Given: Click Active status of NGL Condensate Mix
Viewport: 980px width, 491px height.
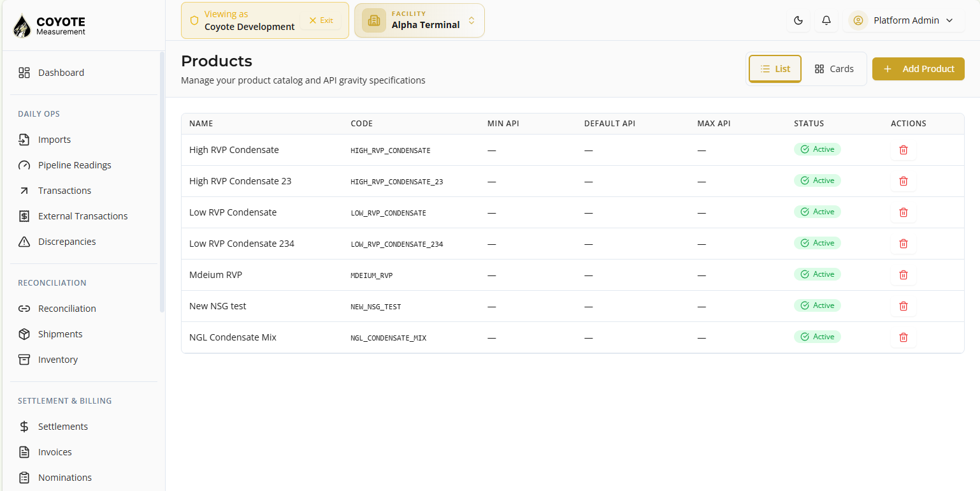Looking at the screenshot, I should click(818, 337).
